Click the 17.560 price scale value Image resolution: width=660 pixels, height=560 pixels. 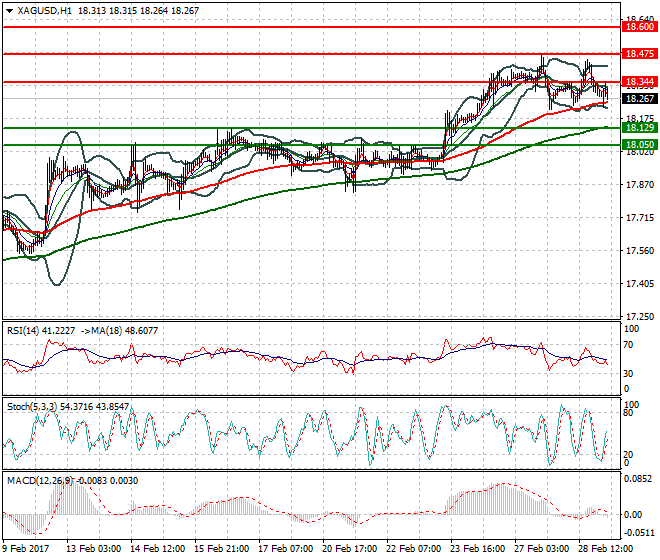pyautogui.click(x=640, y=251)
